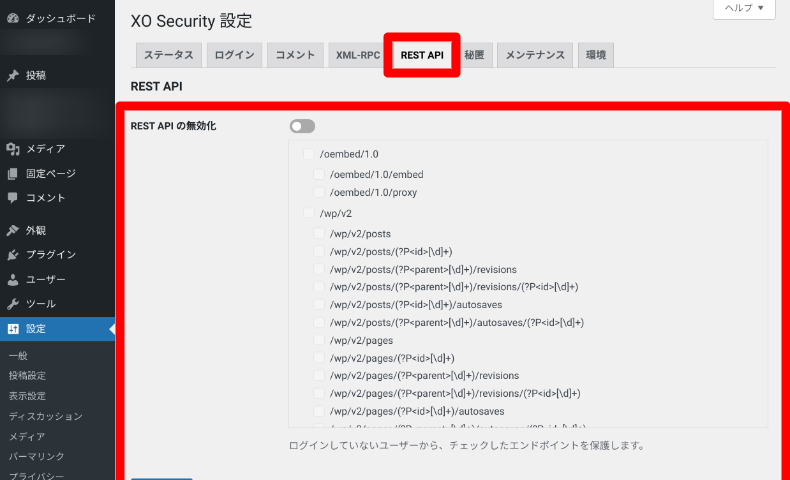Open the 設定 menu item
This screenshot has height=480, width=790.
point(57,329)
